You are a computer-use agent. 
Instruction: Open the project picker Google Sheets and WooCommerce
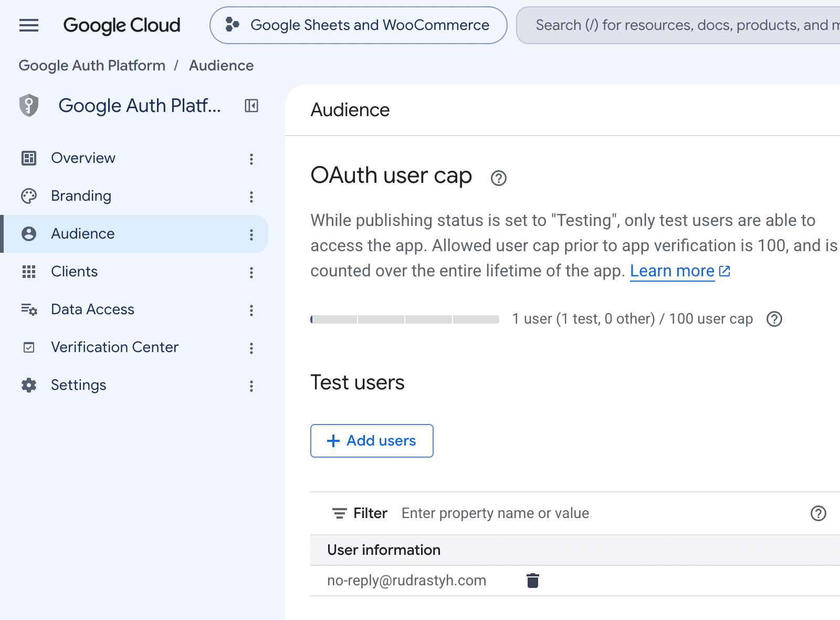[x=359, y=25]
